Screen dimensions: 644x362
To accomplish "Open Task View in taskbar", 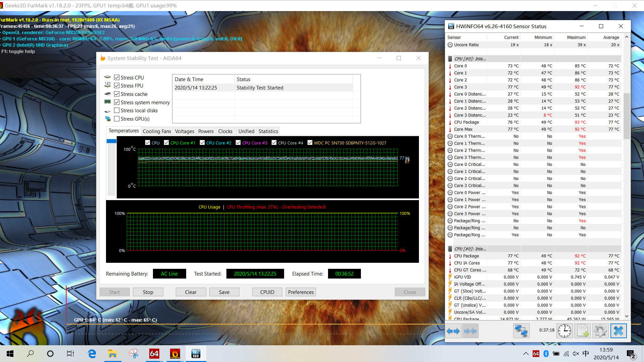I will (x=70, y=354).
